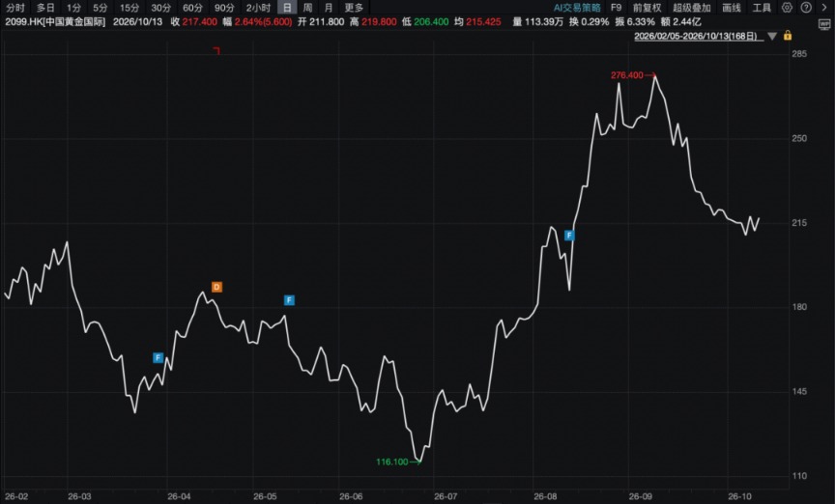Image resolution: width=835 pixels, height=504 pixels.
Task: Select the 15分 period tab
Action: (130, 8)
